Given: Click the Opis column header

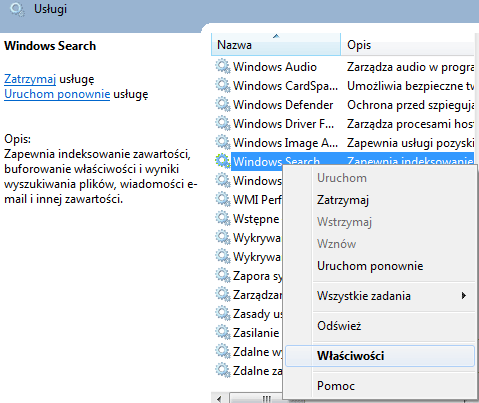Looking at the screenshot, I should pyautogui.click(x=408, y=44).
